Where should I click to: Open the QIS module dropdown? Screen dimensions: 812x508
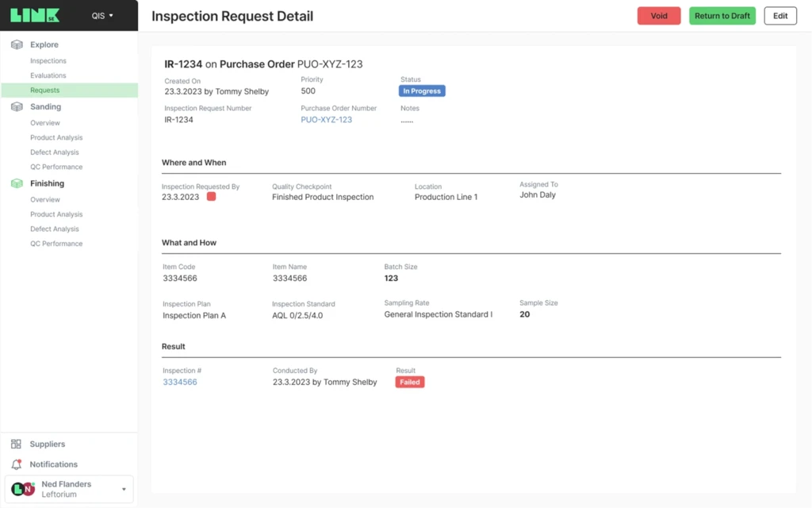click(102, 15)
